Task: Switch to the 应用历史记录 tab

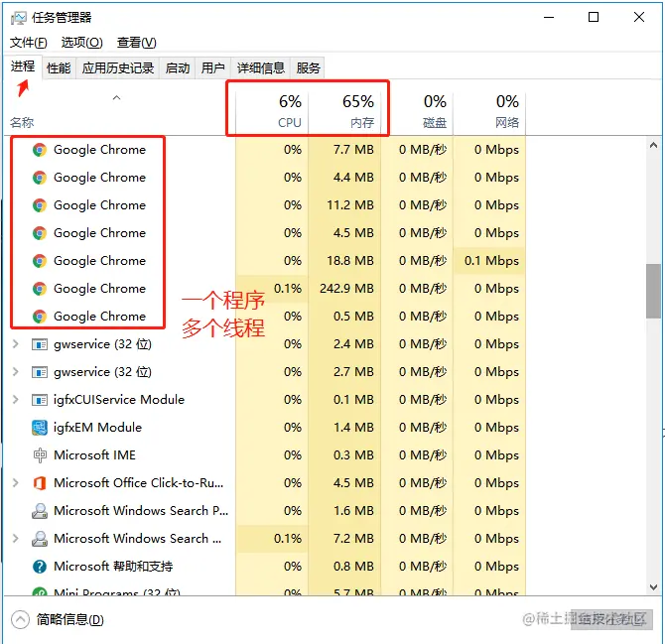Action: click(118, 67)
